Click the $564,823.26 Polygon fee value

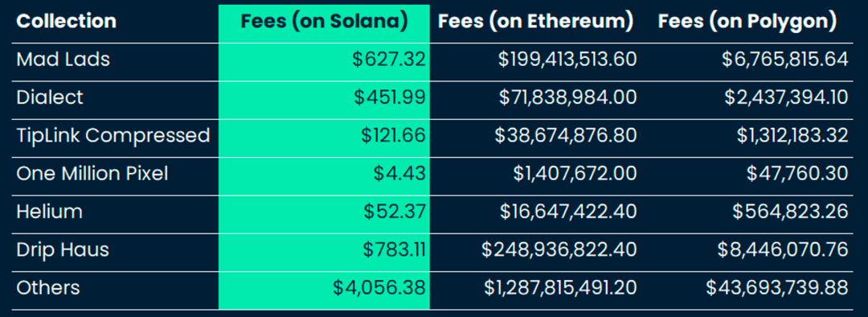tap(791, 212)
